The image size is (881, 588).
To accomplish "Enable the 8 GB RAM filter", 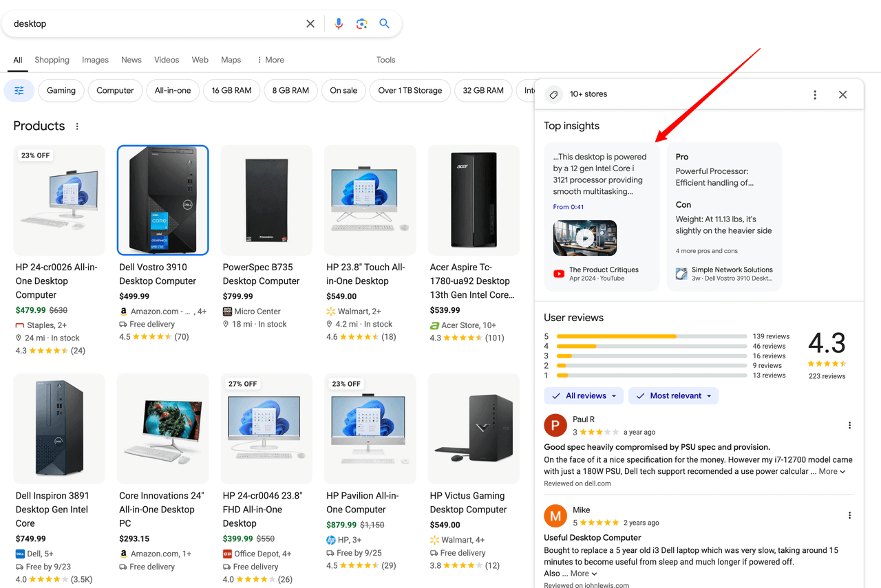I will pyautogui.click(x=290, y=91).
